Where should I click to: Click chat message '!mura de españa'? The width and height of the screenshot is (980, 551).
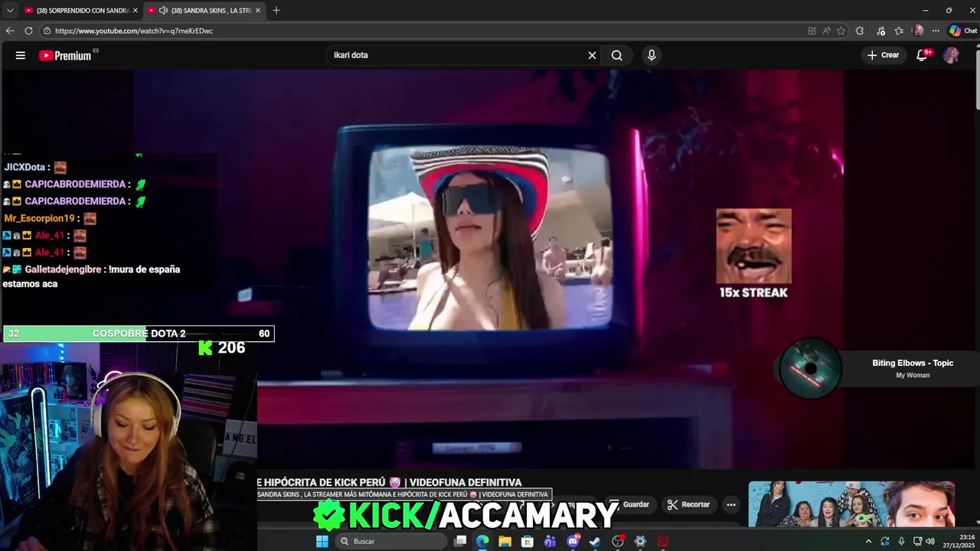pos(145,269)
